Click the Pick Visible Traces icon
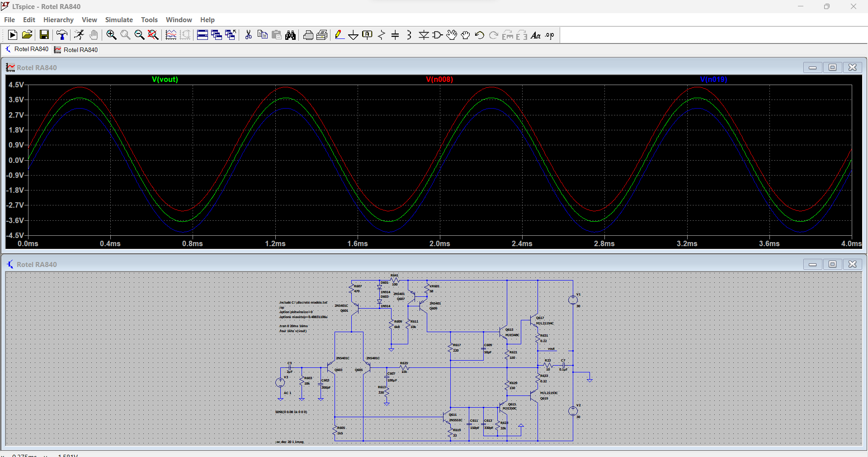The height and width of the screenshot is (457, 868). pos(171,35)
